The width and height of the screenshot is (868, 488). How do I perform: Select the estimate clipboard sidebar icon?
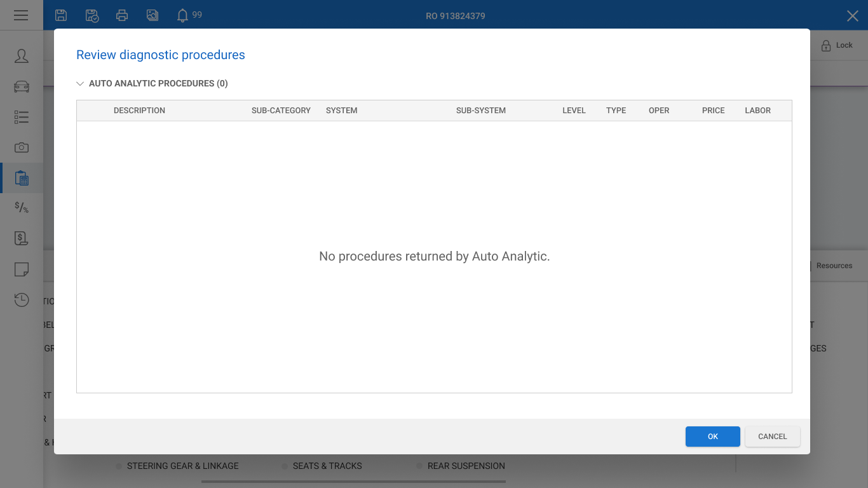22,178
